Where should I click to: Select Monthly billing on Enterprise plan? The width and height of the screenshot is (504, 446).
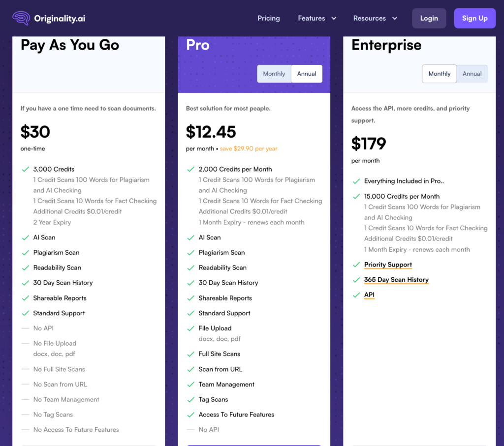point(439,74)
